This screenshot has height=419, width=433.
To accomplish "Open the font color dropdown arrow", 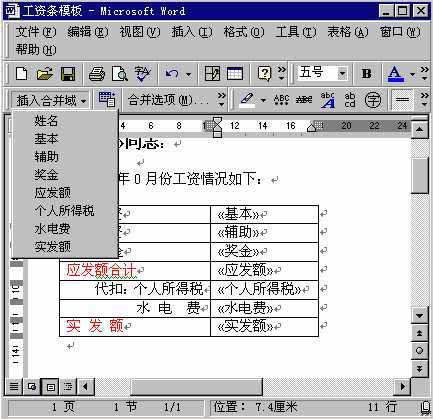I will pyautogui.click(x=413, y=74).
